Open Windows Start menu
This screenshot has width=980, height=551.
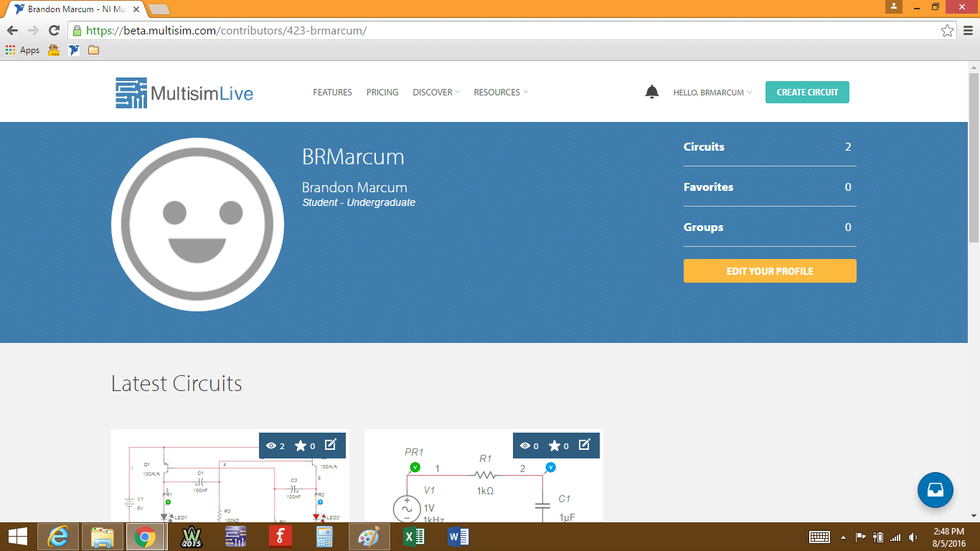[18, 536]
